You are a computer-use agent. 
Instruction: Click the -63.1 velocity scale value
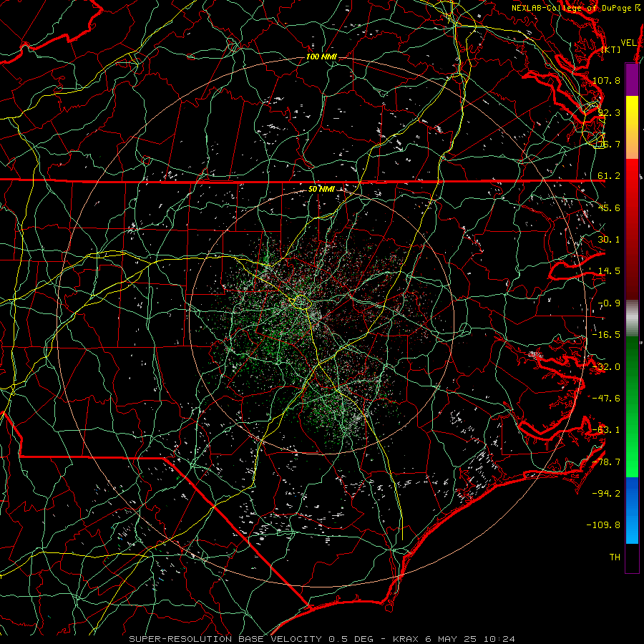point(606,430)
